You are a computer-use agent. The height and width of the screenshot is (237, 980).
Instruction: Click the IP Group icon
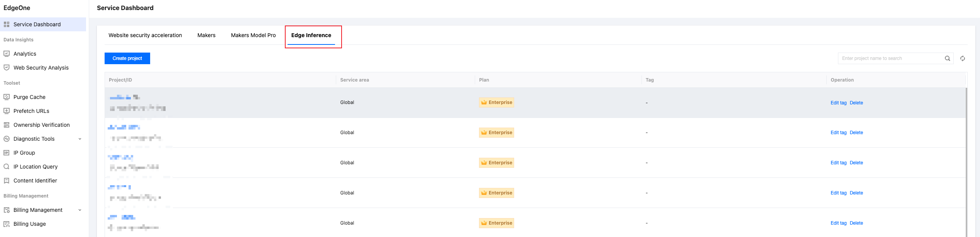7,153
